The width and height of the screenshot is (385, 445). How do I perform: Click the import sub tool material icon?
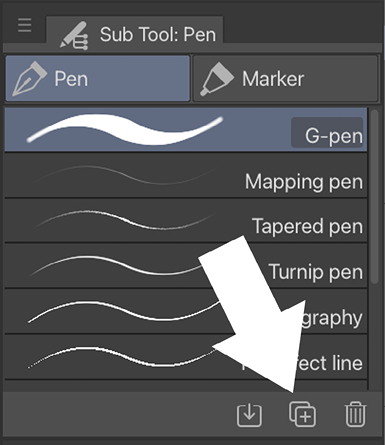tap(249, 415)
